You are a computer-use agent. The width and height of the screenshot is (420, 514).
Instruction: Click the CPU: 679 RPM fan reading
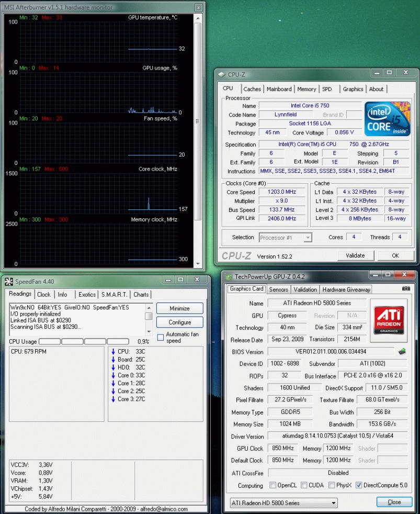click(x=28, y=351)
